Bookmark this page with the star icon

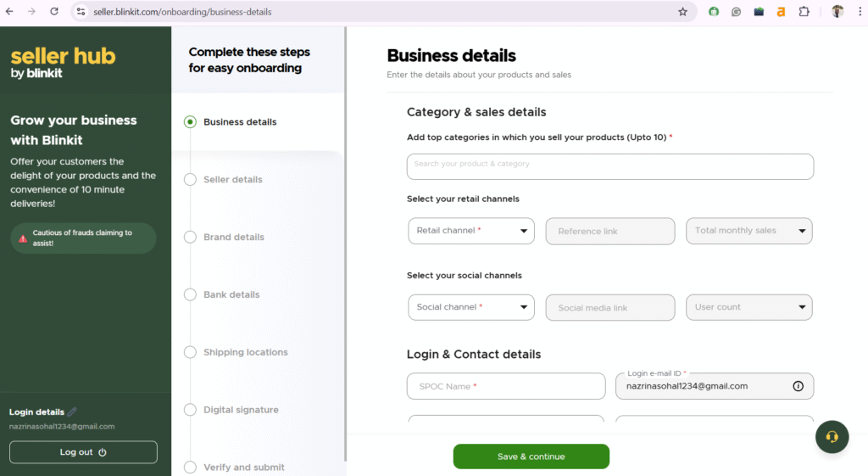click(682, 12)
